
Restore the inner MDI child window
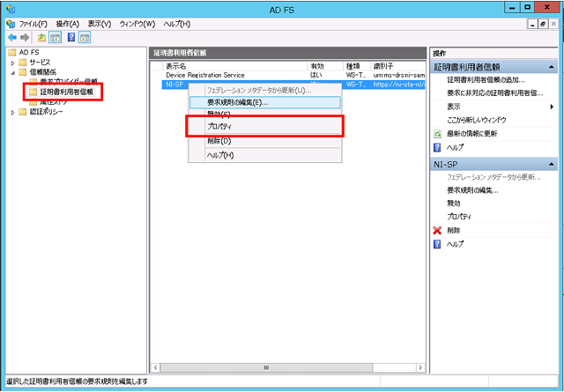pyautogui.click(x=543, y=24)
